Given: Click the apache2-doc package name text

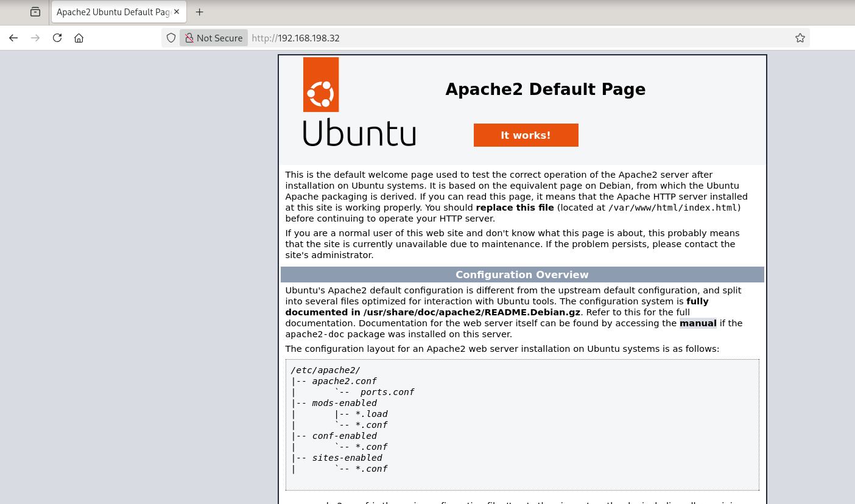Looking at the screenshot, I should pyautogui.click(x=315, y=334).
